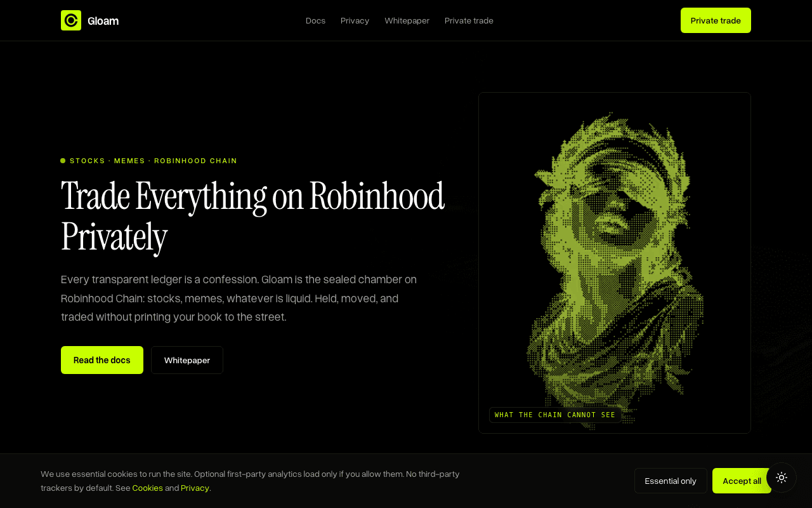
Task: Toggle the light/dark theme sun button
Action: pyautogui.click(x=782, y=478)
